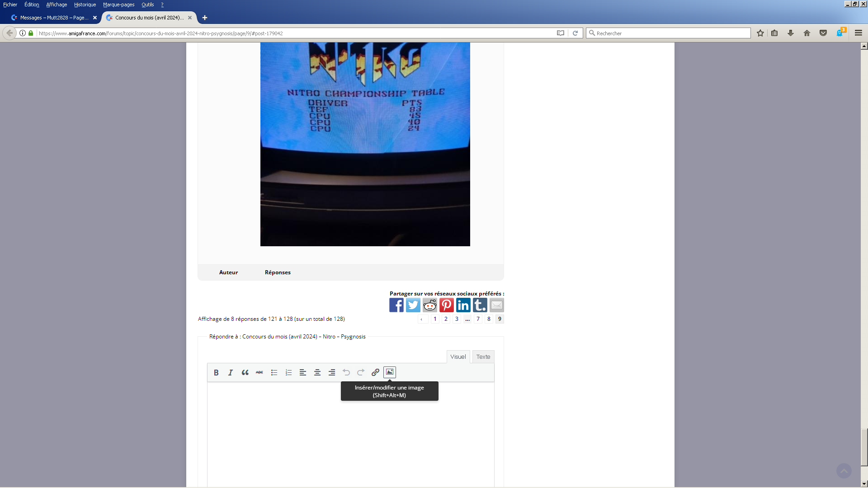The width and height of the screenshot is (868, 488).
Task: Share the topic on Pinterest
Action: (447, 305)
